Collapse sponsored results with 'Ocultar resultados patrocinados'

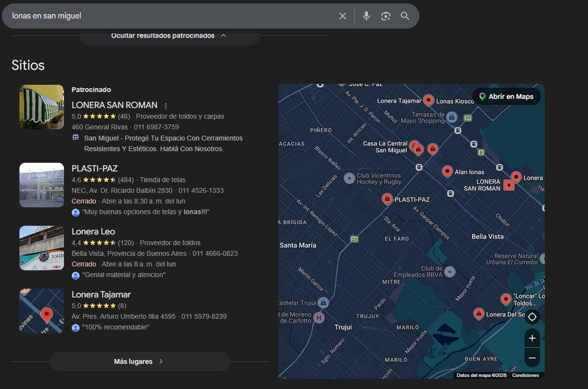(x=169, y=36)
